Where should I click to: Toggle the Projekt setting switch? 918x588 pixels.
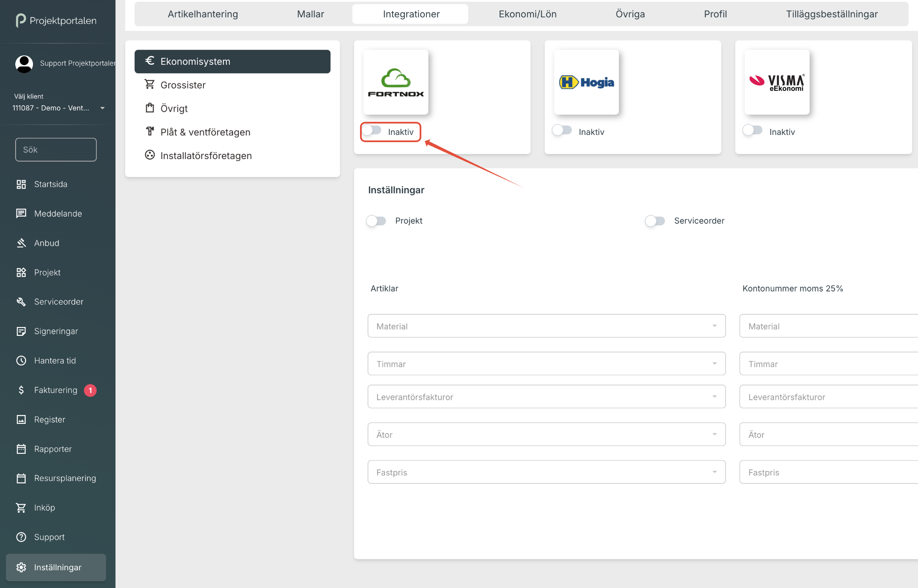click(x=376, y=221)
